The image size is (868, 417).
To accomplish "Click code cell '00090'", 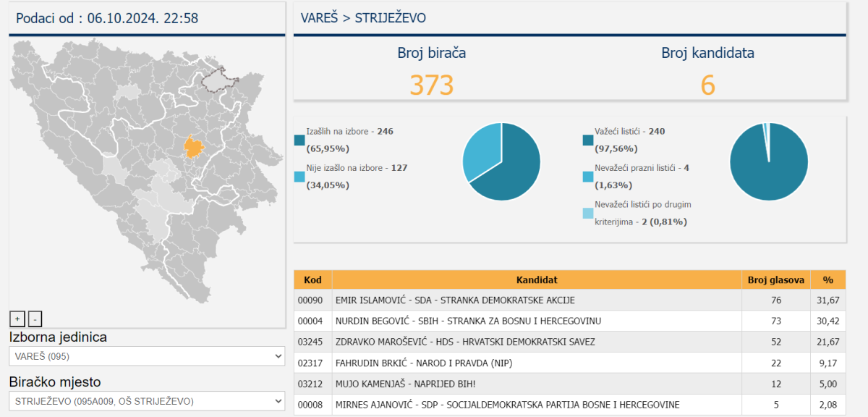I will click(313, 300).
